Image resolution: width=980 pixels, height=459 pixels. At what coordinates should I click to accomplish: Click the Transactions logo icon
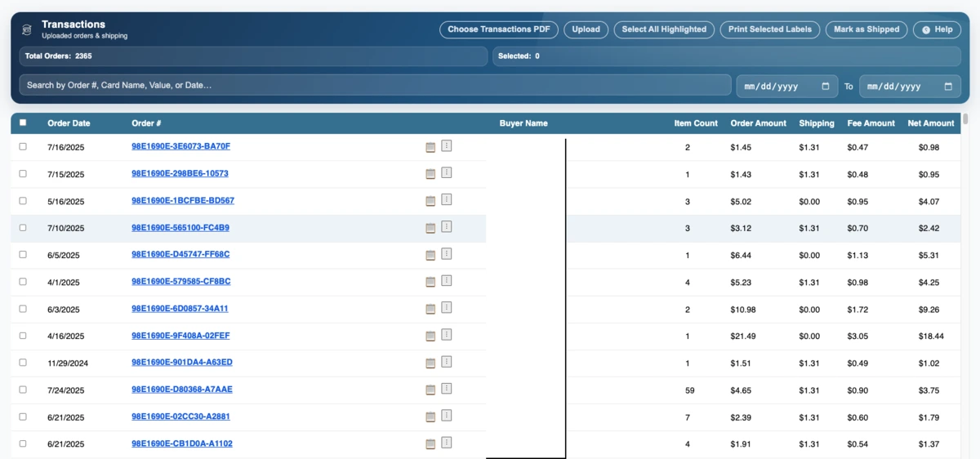pyautogui.click(x=27, y=29)
